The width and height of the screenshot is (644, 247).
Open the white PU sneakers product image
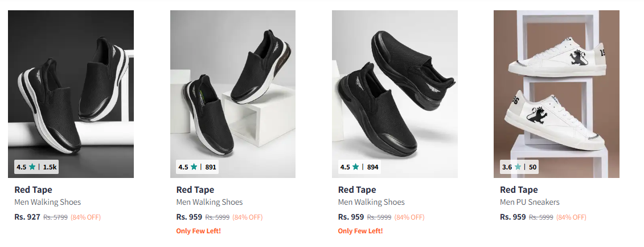point(556,86)
